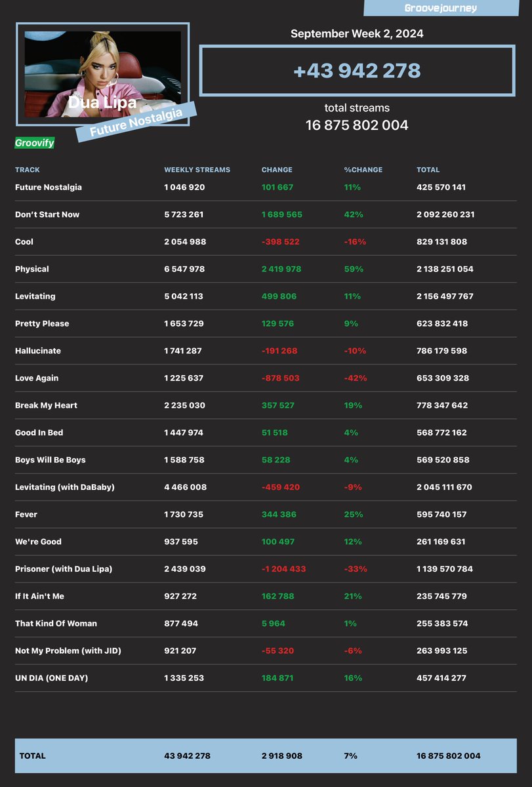Click total 425 570 141 for Future Nostalgia

(441, 187)
